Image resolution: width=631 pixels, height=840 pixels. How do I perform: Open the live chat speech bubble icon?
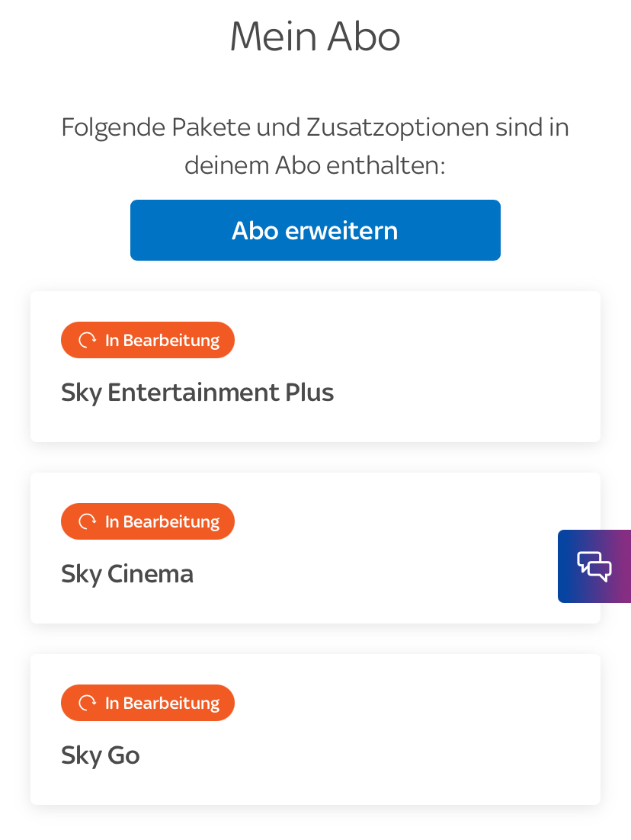tap(594, 566)
